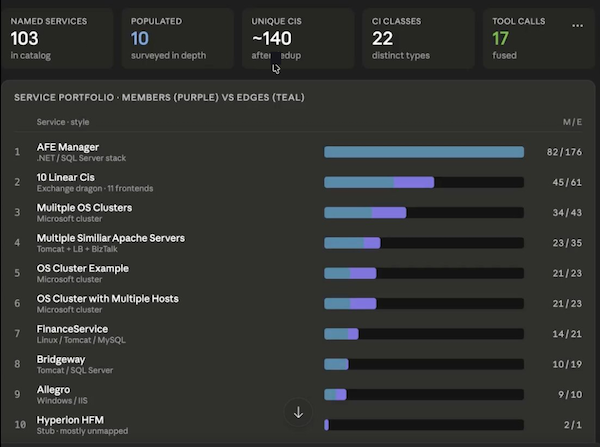Viewport: 600px width, 447px height.
Task: Click the M / E column header
Action: (572, 122)
